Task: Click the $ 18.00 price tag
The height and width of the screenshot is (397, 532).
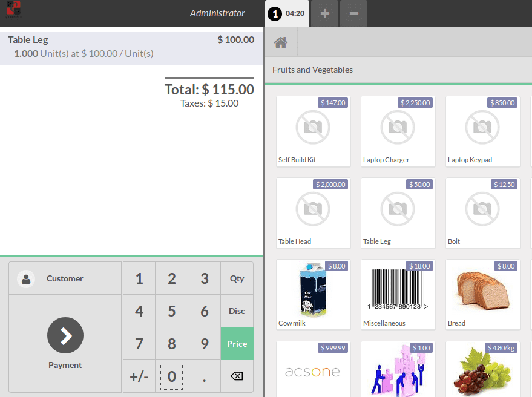Action: [419, 266]
